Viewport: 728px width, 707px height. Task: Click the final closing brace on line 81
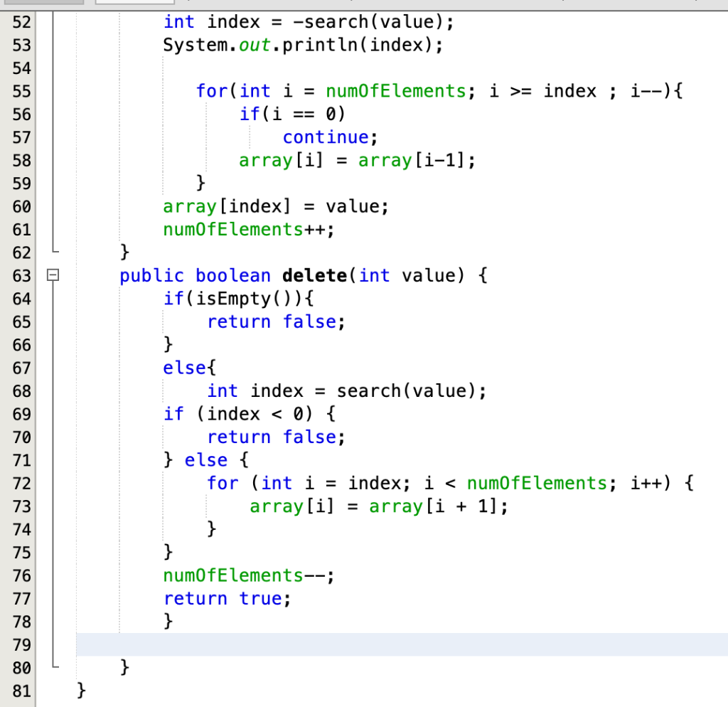(x=80, y=689)
